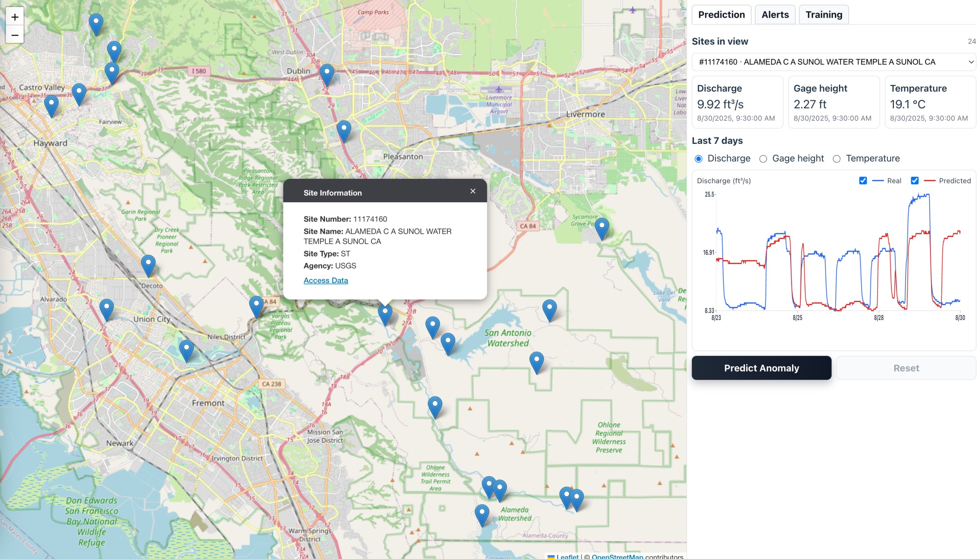Screen dimensions: 980x559
Task: Select the Temperature radio button
Action: tap(836, 159)
